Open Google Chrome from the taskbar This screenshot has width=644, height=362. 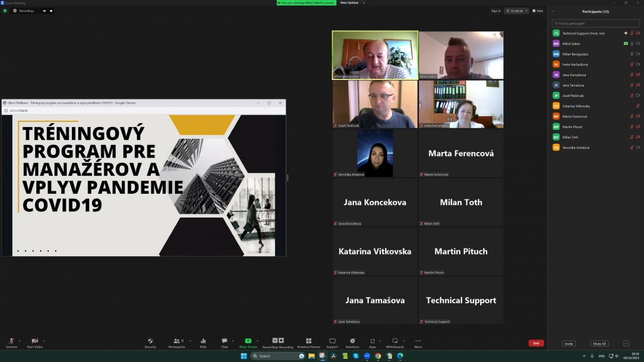click(378, 356)
